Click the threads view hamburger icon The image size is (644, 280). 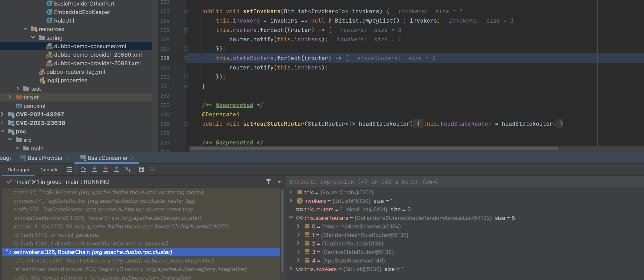pos(69,169)
